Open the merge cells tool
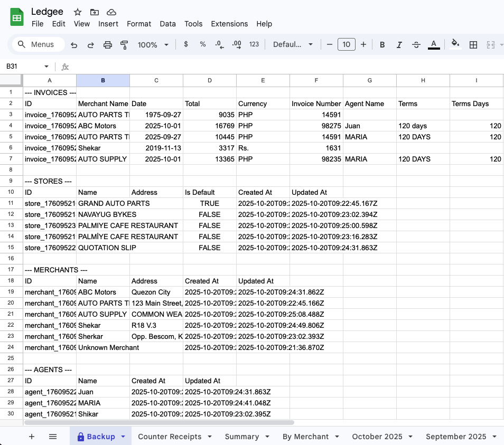Viewport: 504px width, 445px height. pyautogui.click(x=491, y=44)
